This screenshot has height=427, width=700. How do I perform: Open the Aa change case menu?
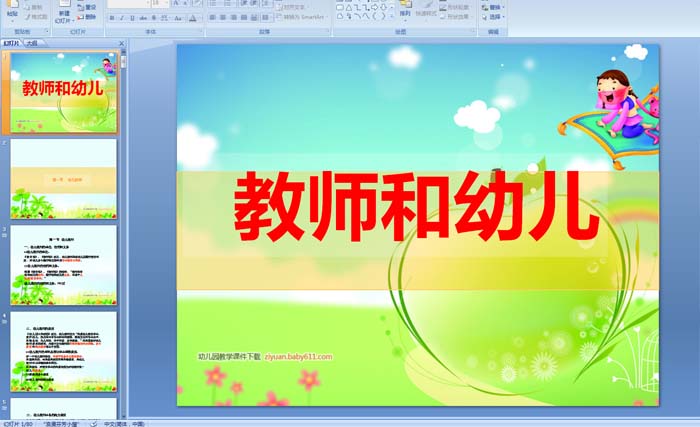(x=178, y=18)
